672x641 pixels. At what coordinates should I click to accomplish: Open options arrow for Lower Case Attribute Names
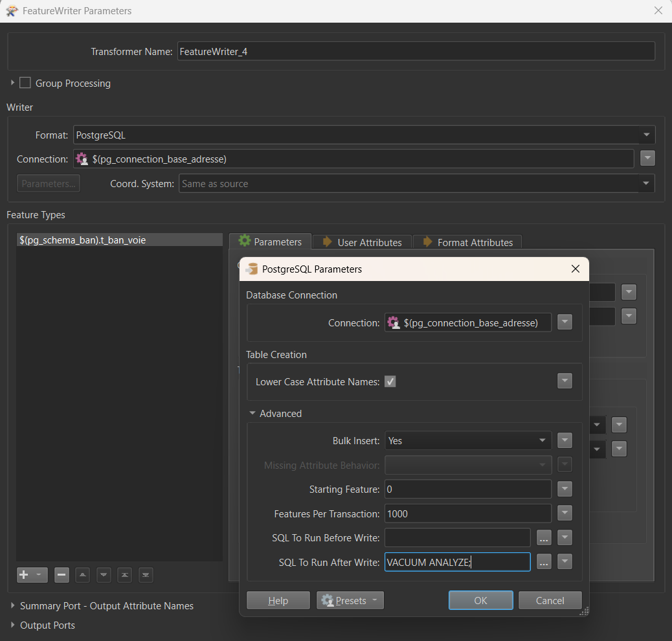click(565, 381)
